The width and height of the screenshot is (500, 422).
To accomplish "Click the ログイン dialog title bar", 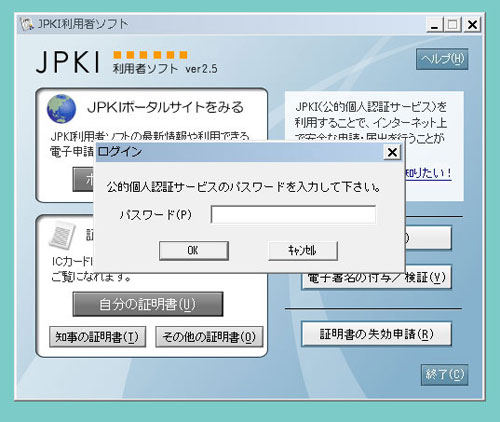I will (240, 152).
